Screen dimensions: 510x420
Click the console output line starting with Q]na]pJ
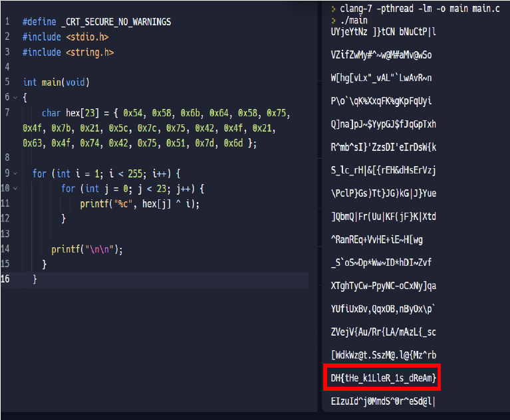coord(383,124)
